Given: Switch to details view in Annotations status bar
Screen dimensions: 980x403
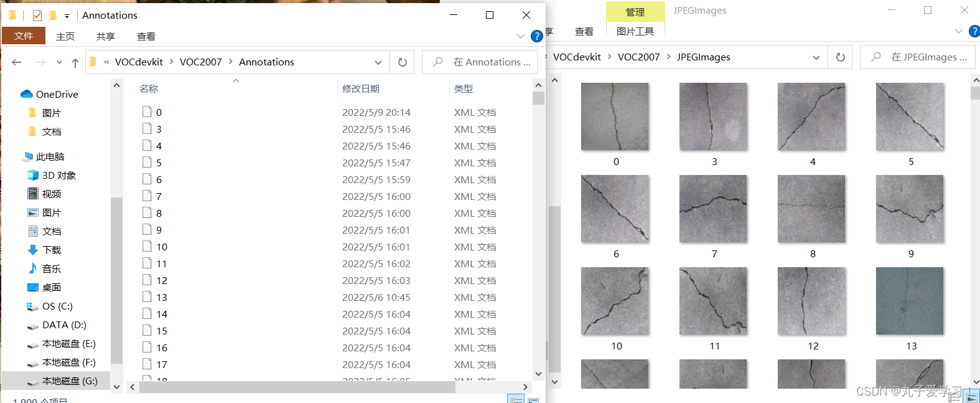Looking at the screenshot, I should pyautogui.click(x=516, y=399).
